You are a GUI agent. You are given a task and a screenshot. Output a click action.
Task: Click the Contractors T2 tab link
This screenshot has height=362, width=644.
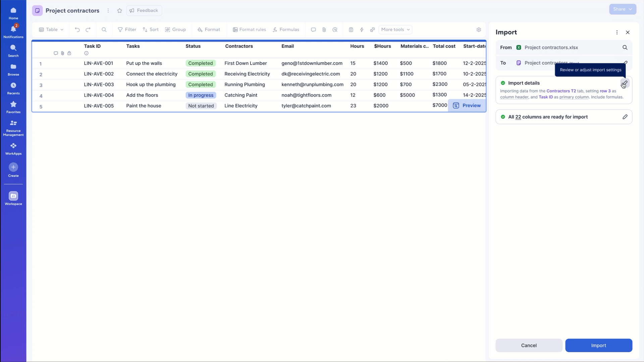[x=561, y=91]
